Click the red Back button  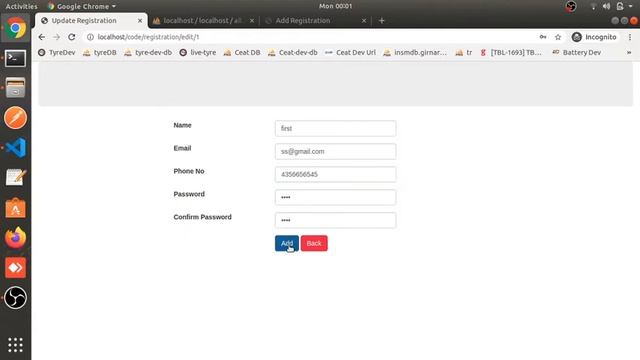pos(314,243)
